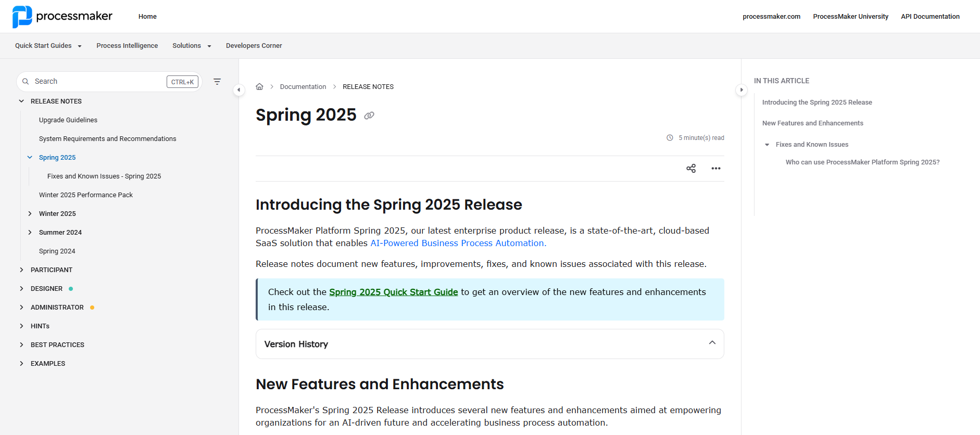Open API Documentation link
980x435 pixels.
[x=931, y=17]
